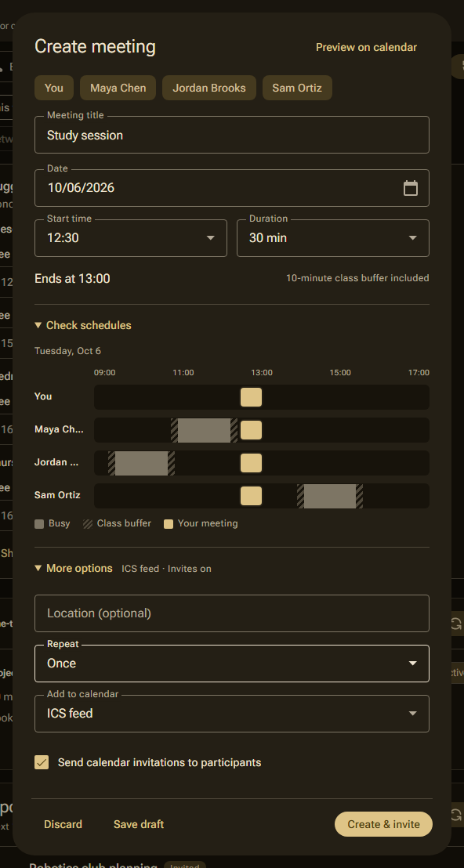The height and width of the screenshot is (868, 464).
Task: Click Maya Chen's busy block
Action: click(205, 430)
